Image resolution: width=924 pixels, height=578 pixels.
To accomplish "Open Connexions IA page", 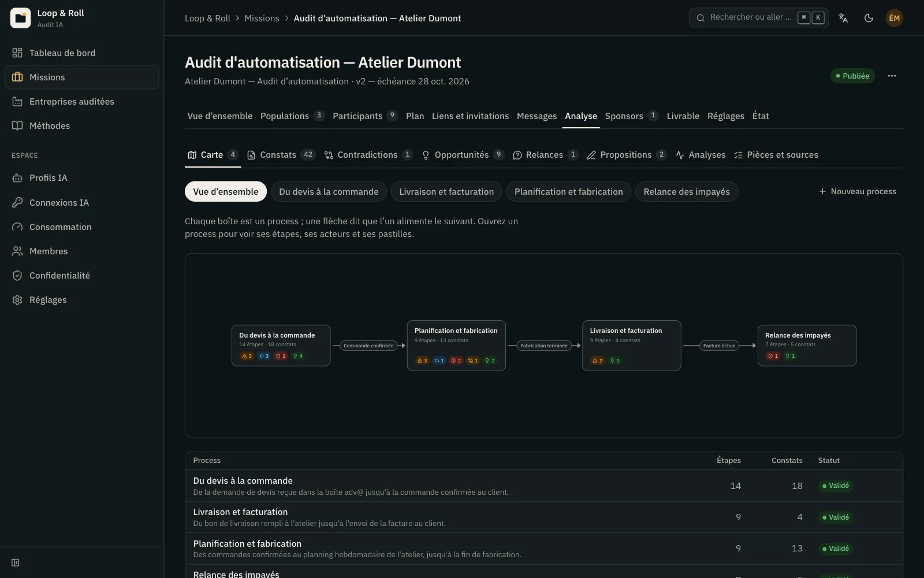I will [x=81, y=202].
